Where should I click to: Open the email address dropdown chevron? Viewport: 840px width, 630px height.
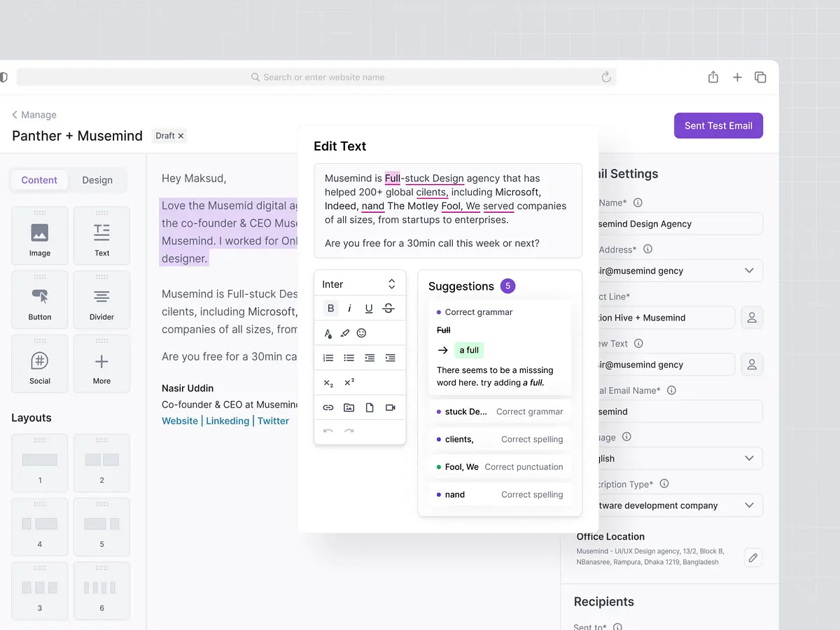(x=749, y=271)
